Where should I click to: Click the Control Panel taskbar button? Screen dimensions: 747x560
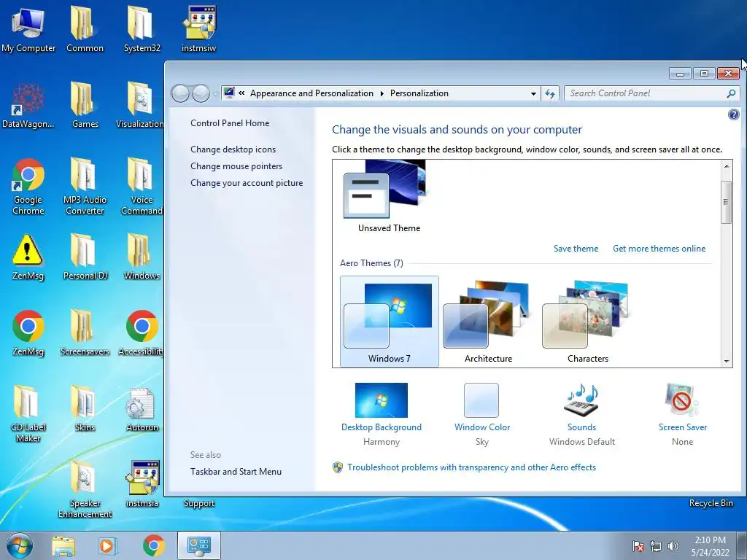click(x=198, y=545)
